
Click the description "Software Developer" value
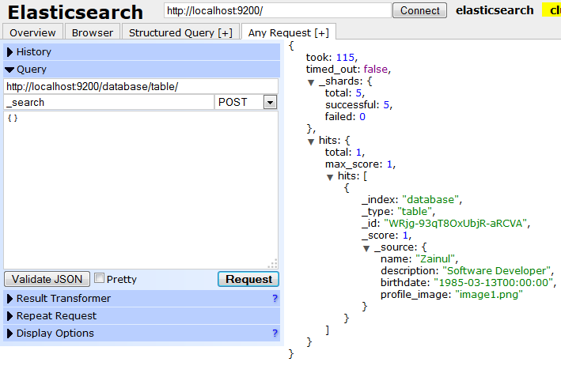point(497,270)
